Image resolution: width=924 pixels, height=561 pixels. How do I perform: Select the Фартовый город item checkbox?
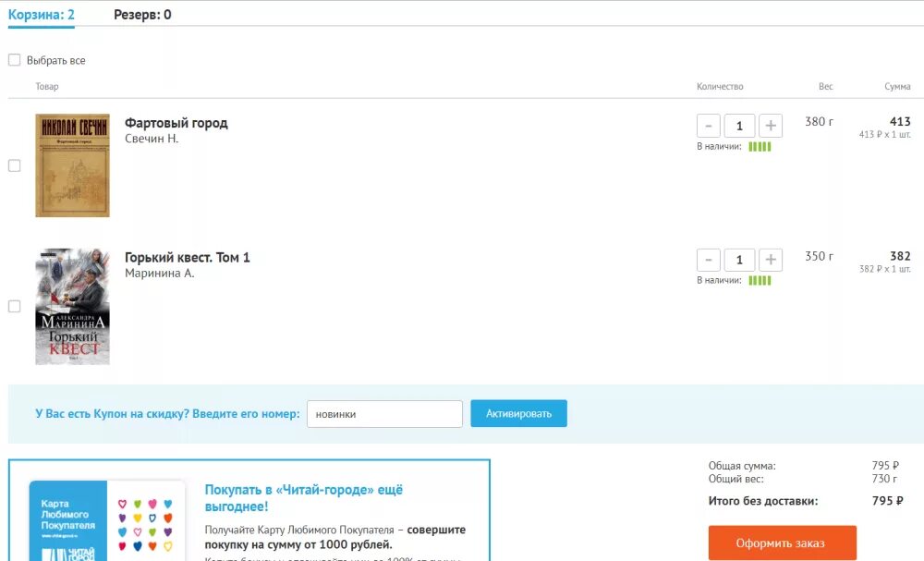(14, 165)
